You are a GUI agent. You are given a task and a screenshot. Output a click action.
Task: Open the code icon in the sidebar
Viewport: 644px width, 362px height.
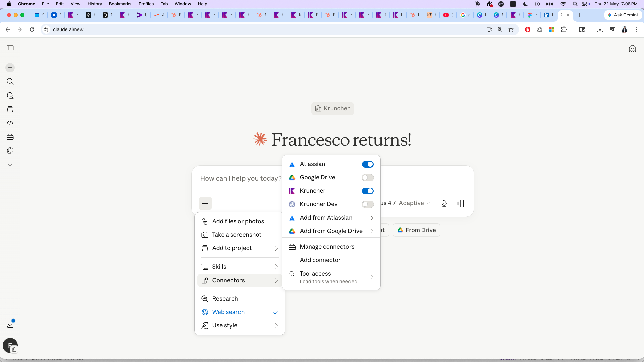[x=10, y=123]
